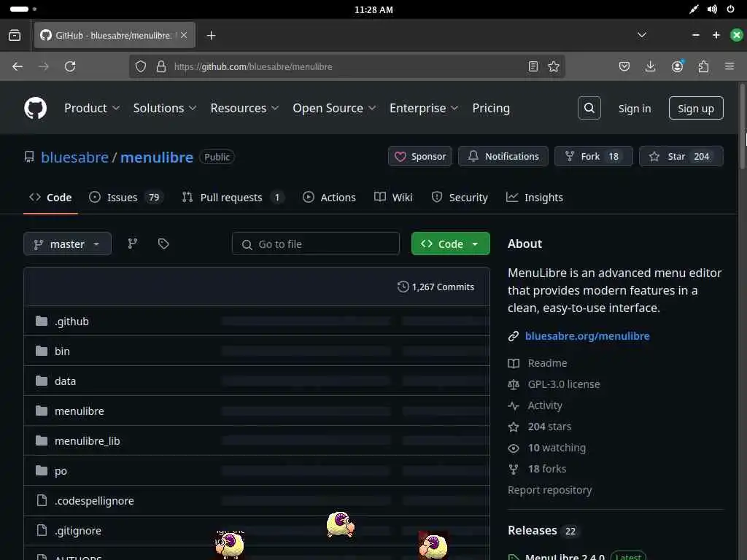The width and height of the screenshot is (747, 560).
Task: Expand the Product menu
Action: [91, 108]
